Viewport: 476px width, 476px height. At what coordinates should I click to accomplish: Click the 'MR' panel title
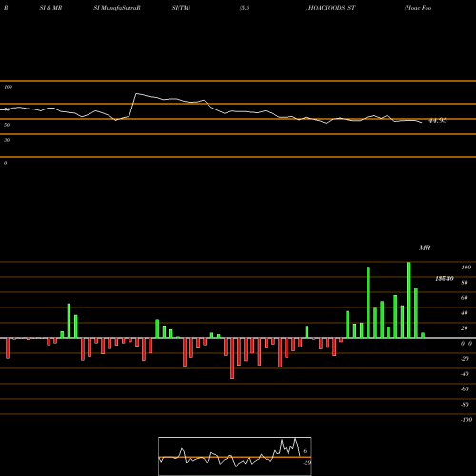pyautogui.click(x=425, y=248)
